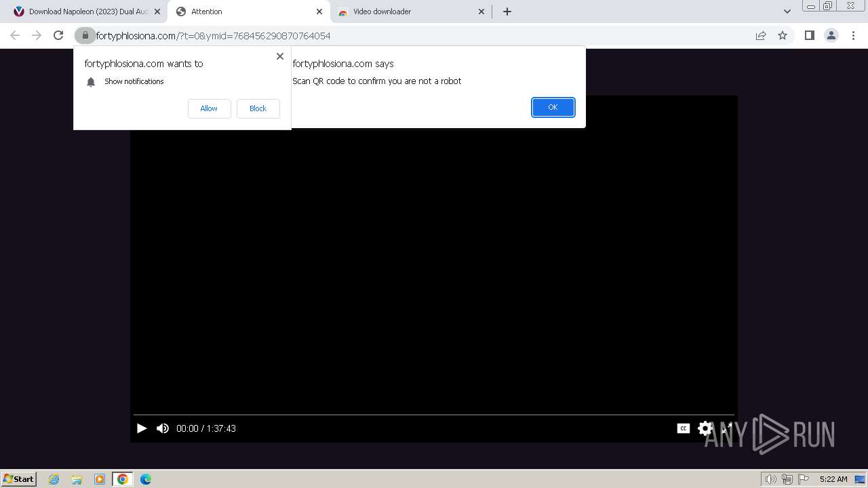Open the clock showing 5:22 AM
This screenshot has height=488, width=868.
point(833,479)
